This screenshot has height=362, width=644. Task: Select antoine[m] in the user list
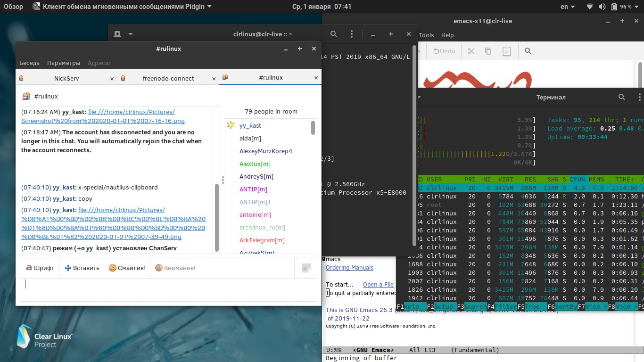[255, 214]
